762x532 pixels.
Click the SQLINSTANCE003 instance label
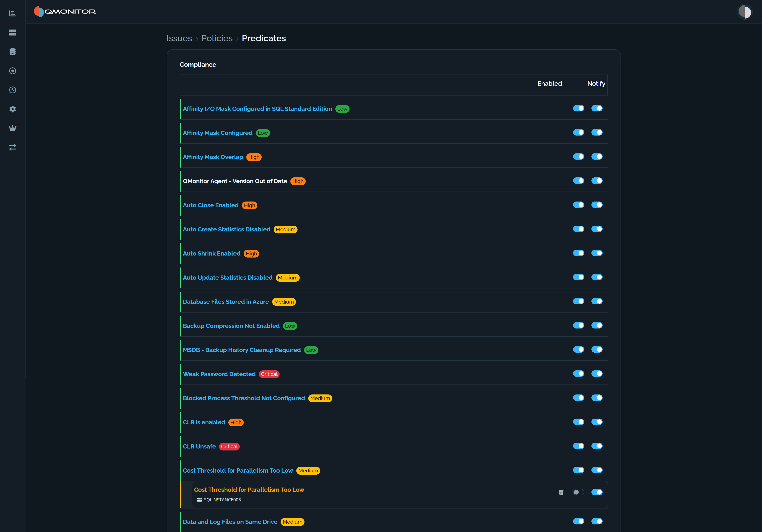point(222,500)
